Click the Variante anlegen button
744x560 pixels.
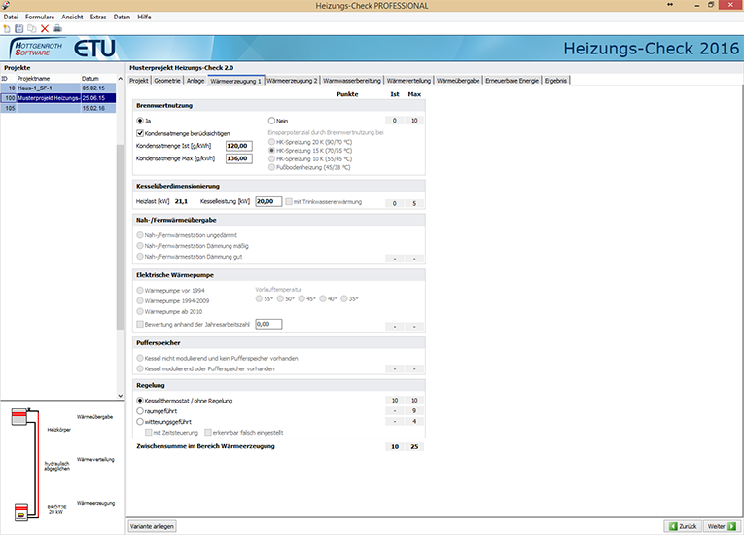coord(153,526)
